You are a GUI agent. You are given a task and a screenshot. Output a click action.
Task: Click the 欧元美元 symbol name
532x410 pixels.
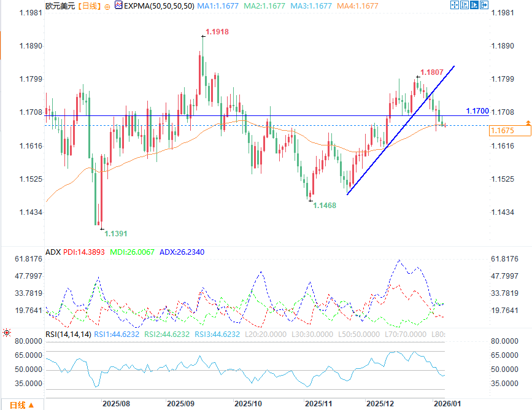coord(60,6)
